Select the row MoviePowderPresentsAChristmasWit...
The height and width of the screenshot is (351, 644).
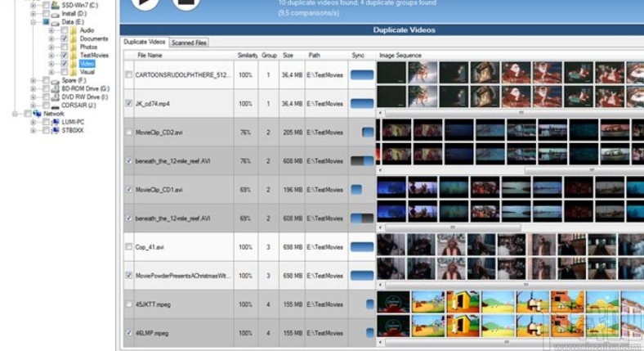pos(250,276)
